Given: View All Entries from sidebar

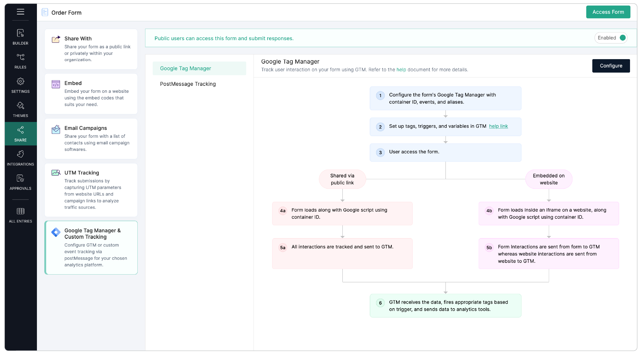Looking at the screenshot, I should click(x=20, y=215).
